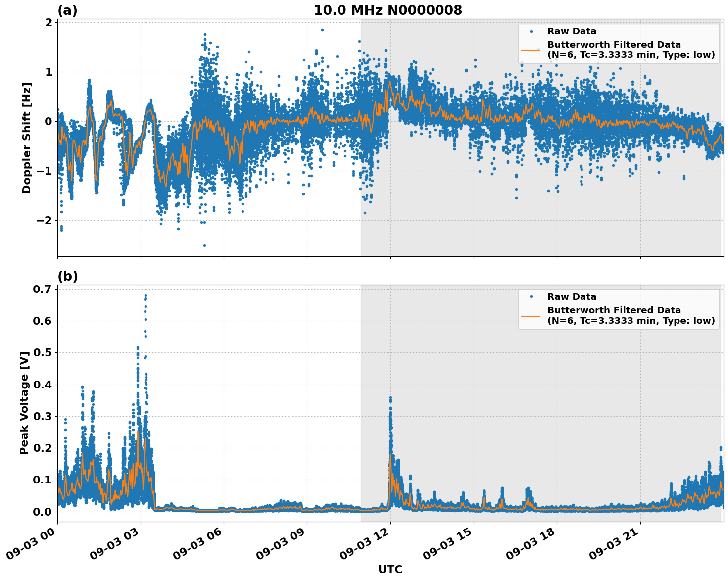Image resolution: width=728 pixels, height=580 pixels.
Task: Click the '0.4' tick on Peak Voltage axis
Action: pos(43,385)
